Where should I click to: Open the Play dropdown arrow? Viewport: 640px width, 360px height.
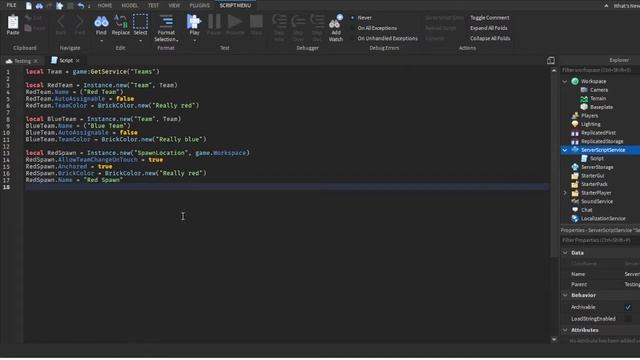click(x=194, y=40)
